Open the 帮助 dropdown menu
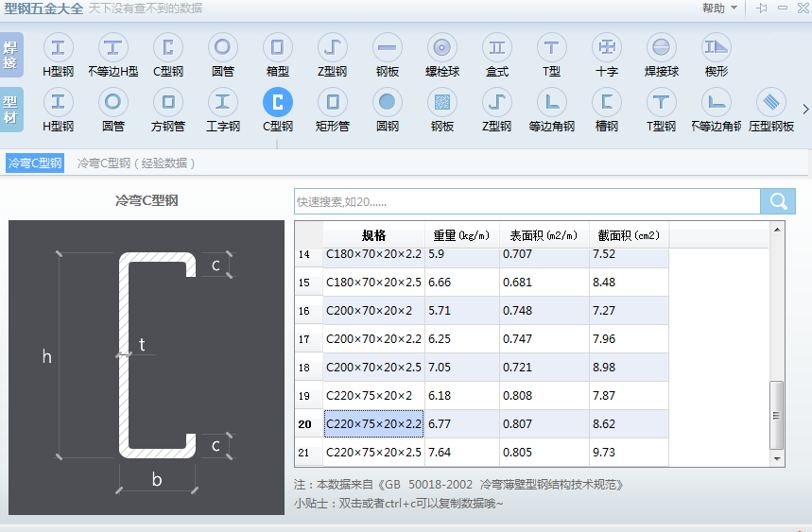Viewport: 812px width, 532px height. [x=719, y=9]
